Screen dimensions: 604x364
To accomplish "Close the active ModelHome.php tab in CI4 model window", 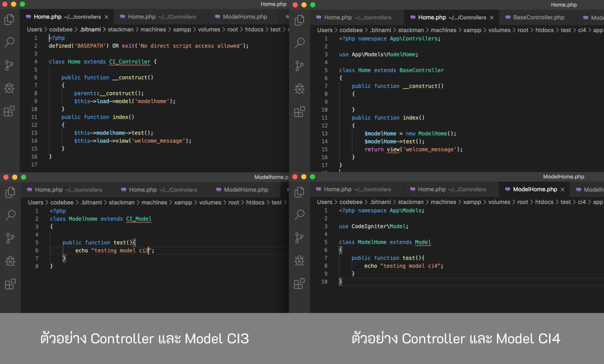I will pos(562,189).
